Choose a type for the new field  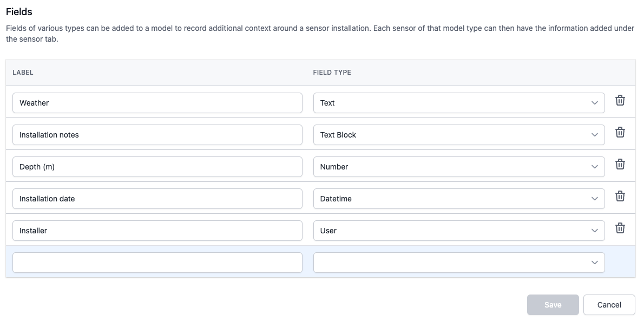pos(458,263)
